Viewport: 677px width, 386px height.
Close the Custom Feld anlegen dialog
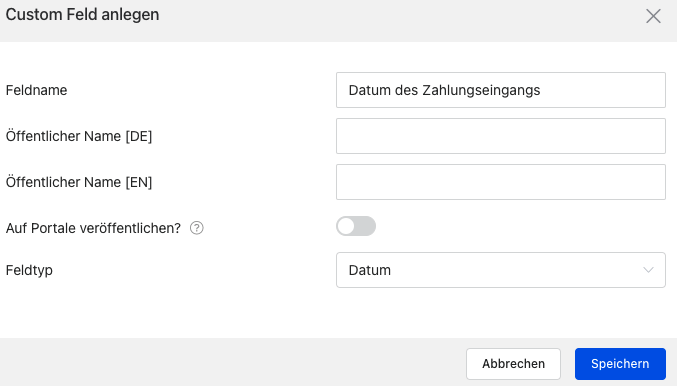point(653,16)
